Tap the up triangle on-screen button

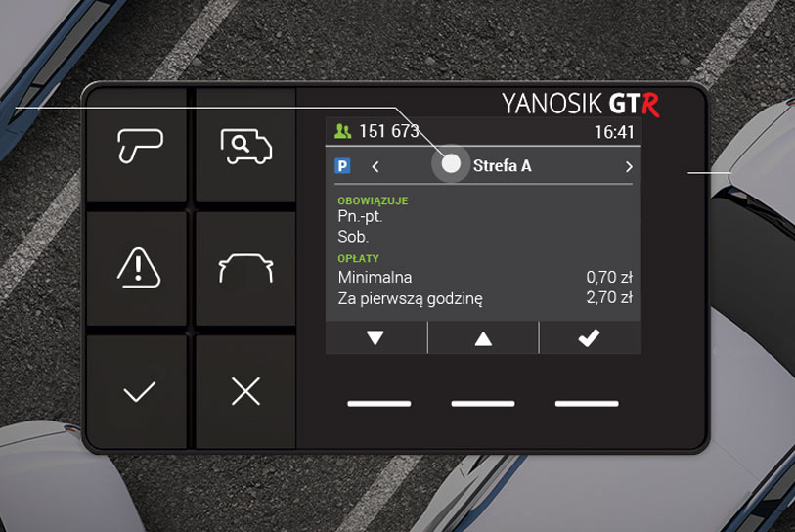pyautogui.click(x=483, y=337)
